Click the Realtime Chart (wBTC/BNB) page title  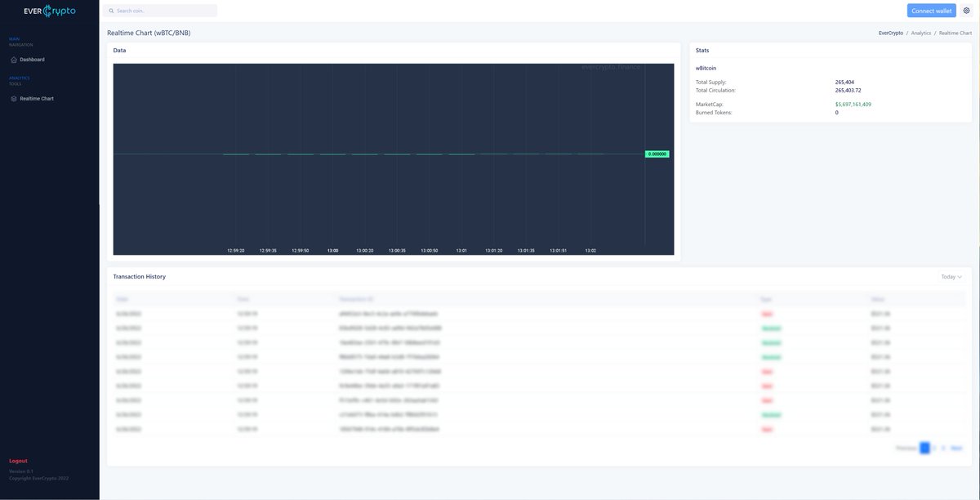[x=149, y=33]
